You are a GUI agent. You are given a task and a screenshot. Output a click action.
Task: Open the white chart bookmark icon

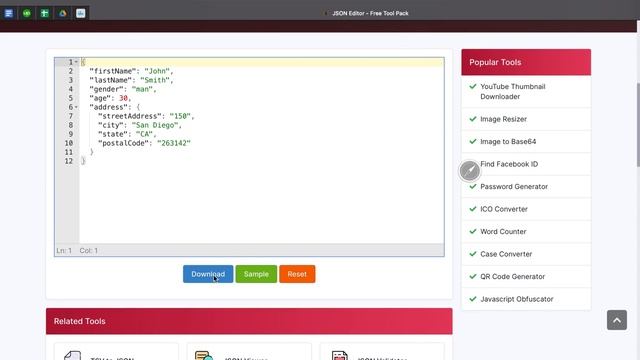point(80,13)
